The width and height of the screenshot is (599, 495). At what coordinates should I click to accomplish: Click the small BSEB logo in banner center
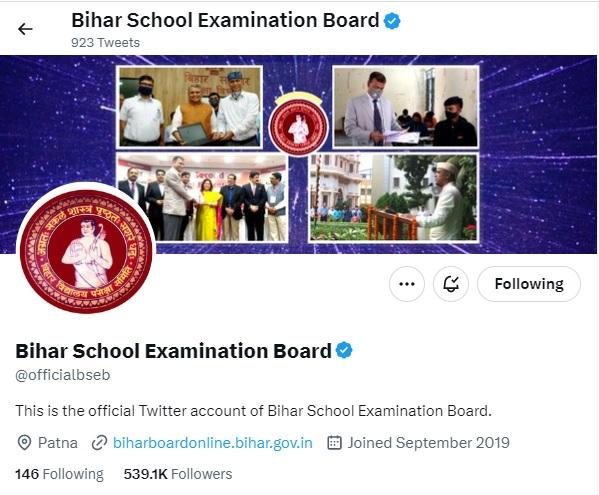(x=298, y=124)
